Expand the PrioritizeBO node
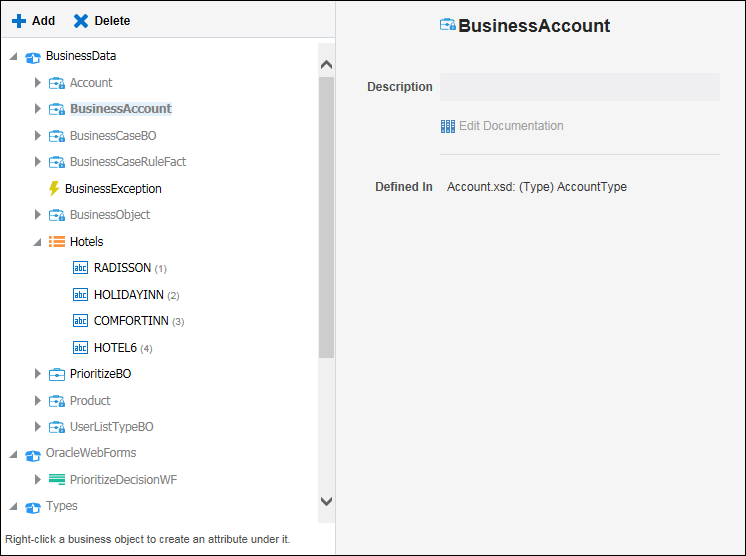 tap(38, 374)
